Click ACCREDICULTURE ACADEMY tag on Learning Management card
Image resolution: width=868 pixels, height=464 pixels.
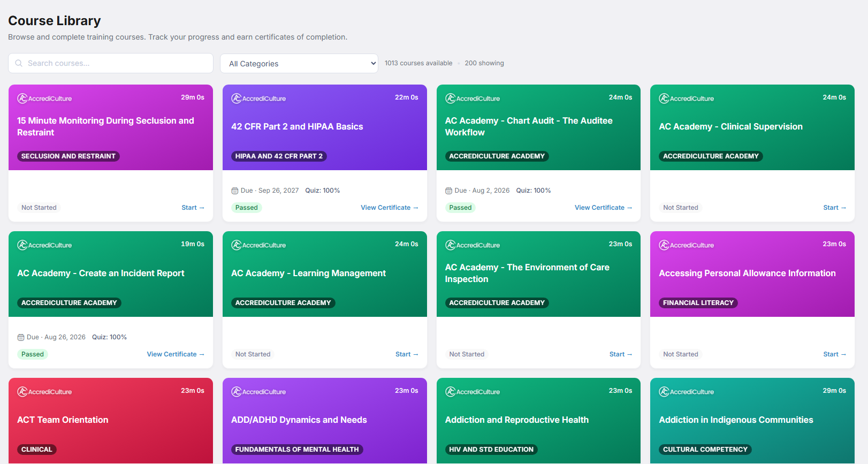[x=283, y=303]
